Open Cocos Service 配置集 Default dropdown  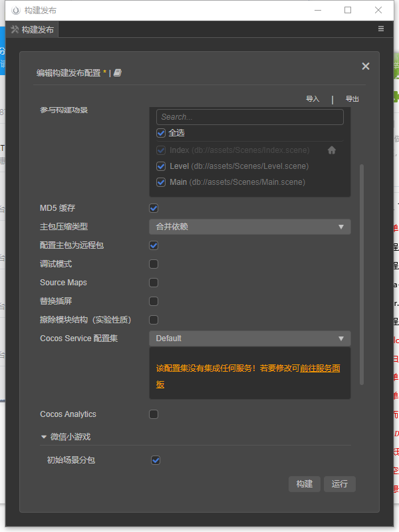pyautogui.click(x=250, y=338)
